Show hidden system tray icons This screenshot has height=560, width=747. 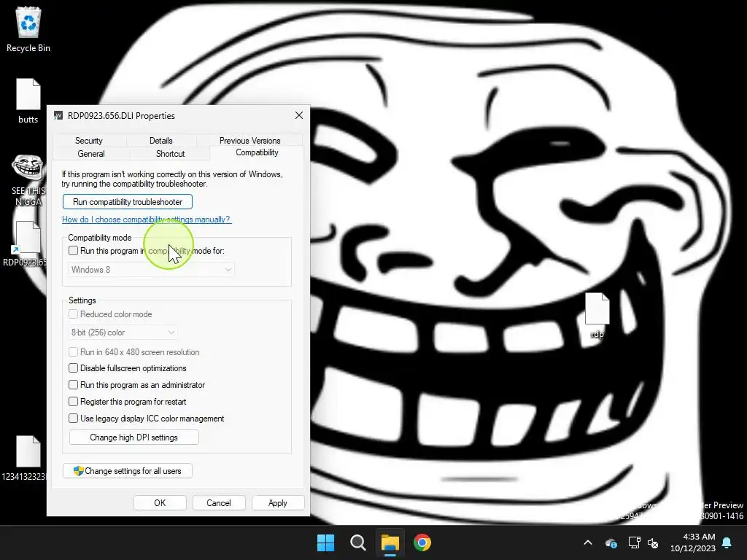(588, 542)
